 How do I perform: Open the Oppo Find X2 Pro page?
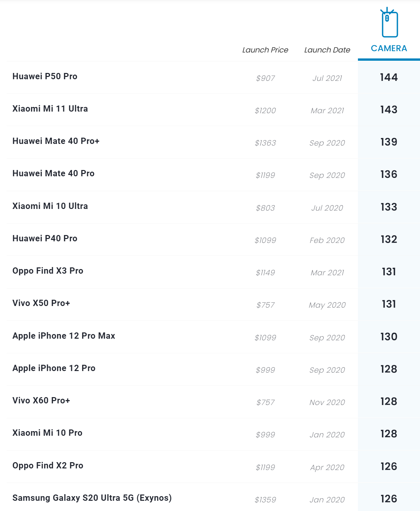[x=48, y=465]
